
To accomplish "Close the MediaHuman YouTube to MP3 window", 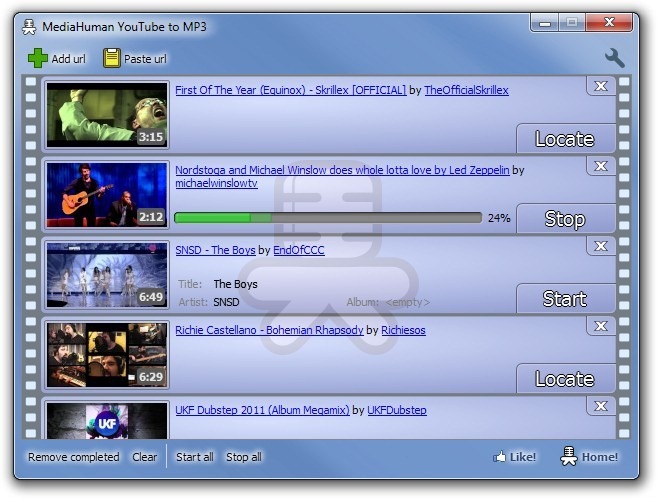I will (609, 22).
